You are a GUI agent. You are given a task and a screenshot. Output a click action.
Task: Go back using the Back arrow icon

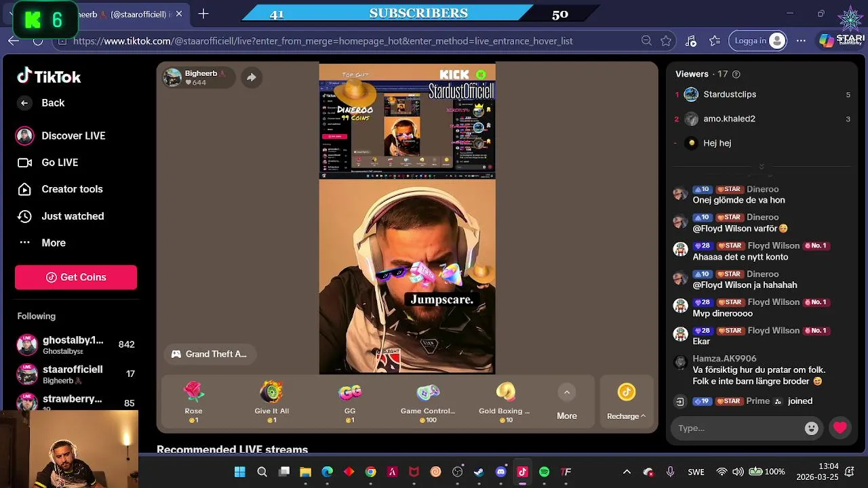tap(24, 103)
